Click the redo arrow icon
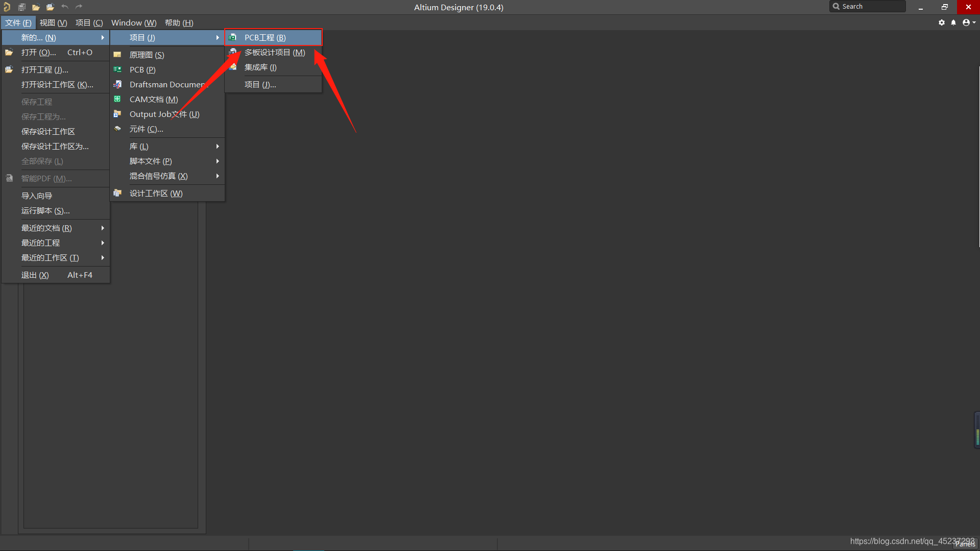The height and width of the screenshot is (551, 980). [79, 7]
